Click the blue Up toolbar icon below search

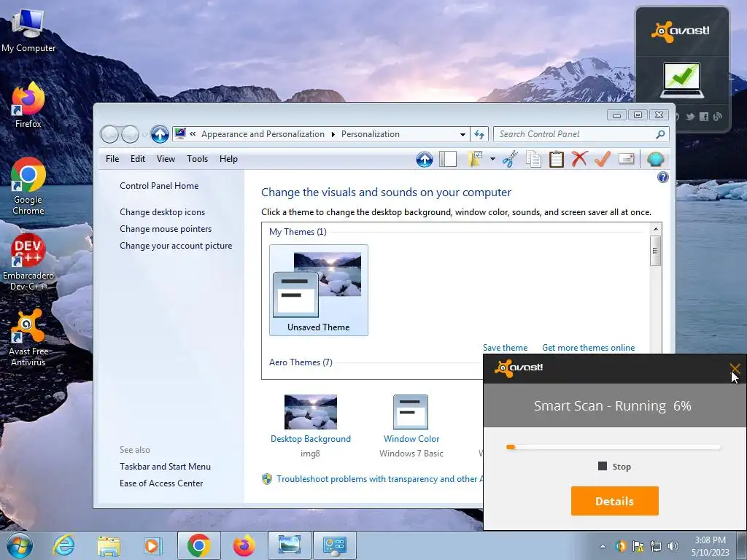click(424, 159)
